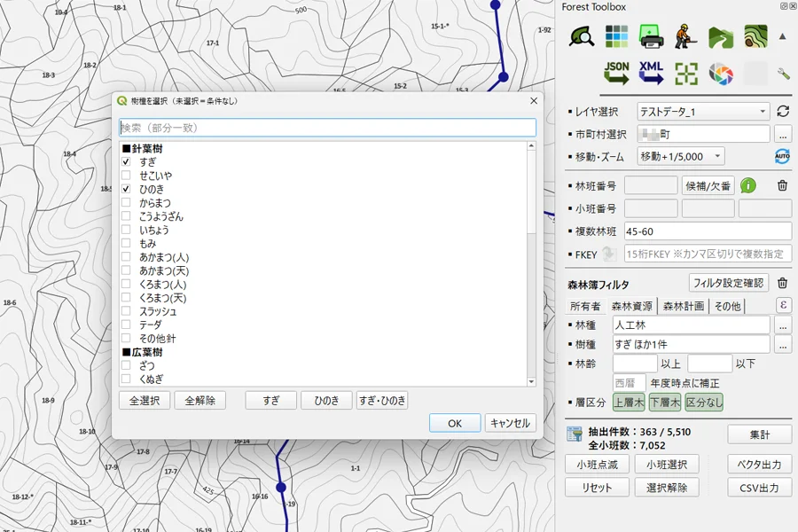
Task: Click the printer icon in Forest Toolbox
Action: 651,36
